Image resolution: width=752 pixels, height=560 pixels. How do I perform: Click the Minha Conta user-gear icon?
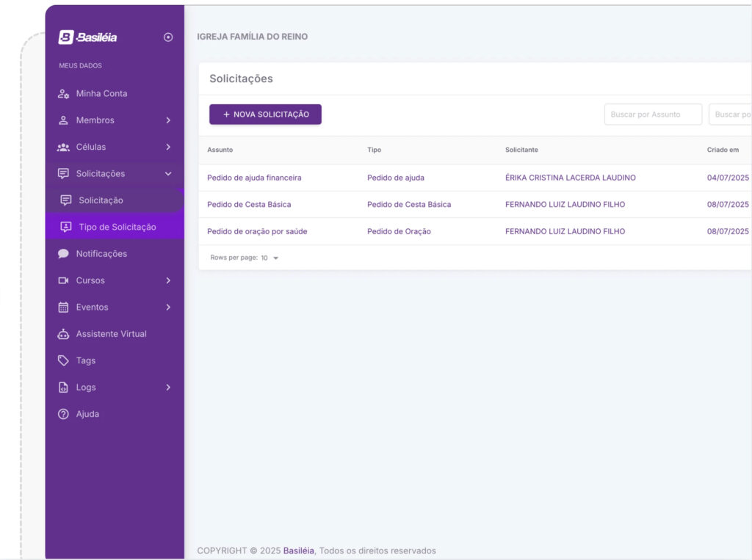click(64, 94)
